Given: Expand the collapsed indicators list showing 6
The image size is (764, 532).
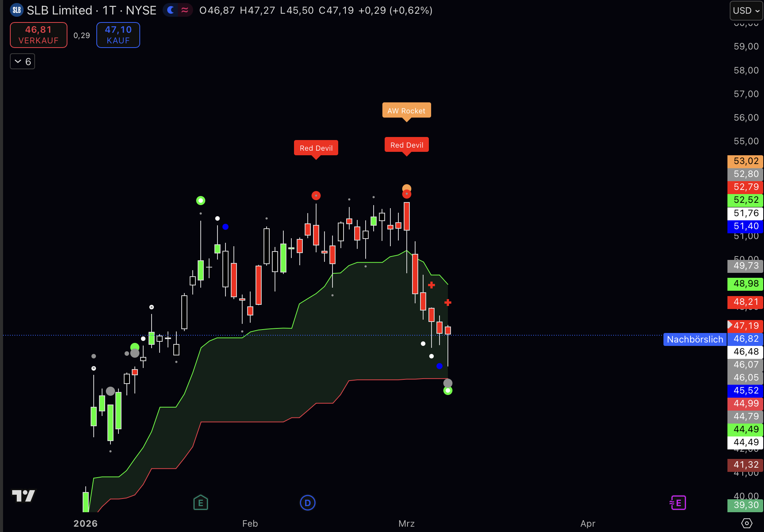Looking at the screenshot, I should pos(22,61).
